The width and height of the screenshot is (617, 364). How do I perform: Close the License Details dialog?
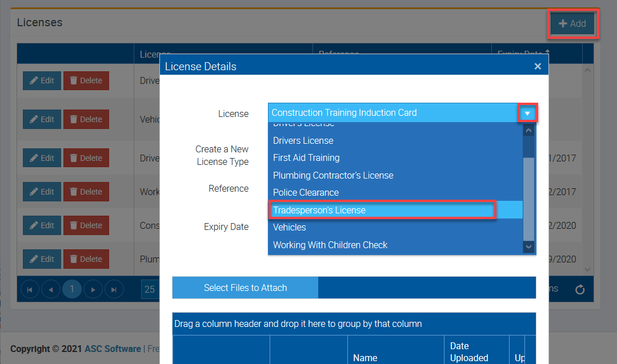coord(537,67)
